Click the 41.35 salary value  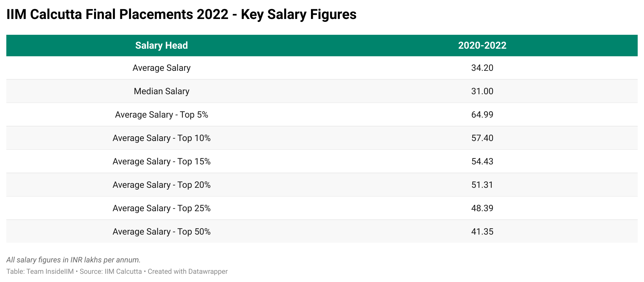(x=482, y=232)
